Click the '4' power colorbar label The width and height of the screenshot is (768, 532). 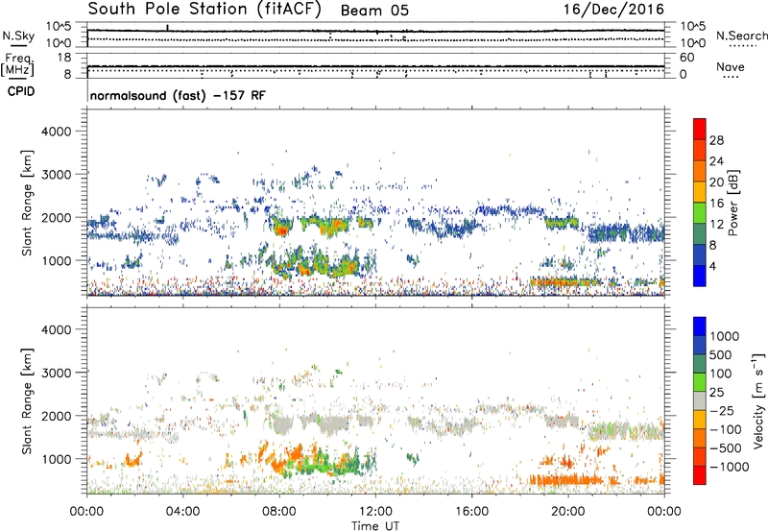[x=712, y=266]
